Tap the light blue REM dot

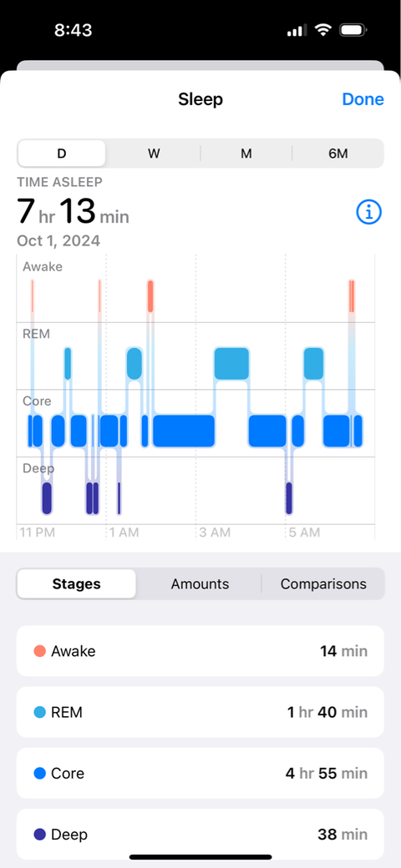click(40, 712)
